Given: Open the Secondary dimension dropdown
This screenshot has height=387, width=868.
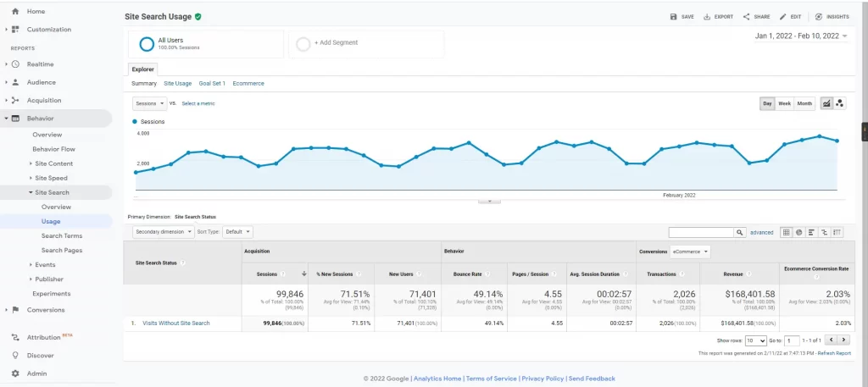Looking at the screenshot, I should [x=163, y=231].
